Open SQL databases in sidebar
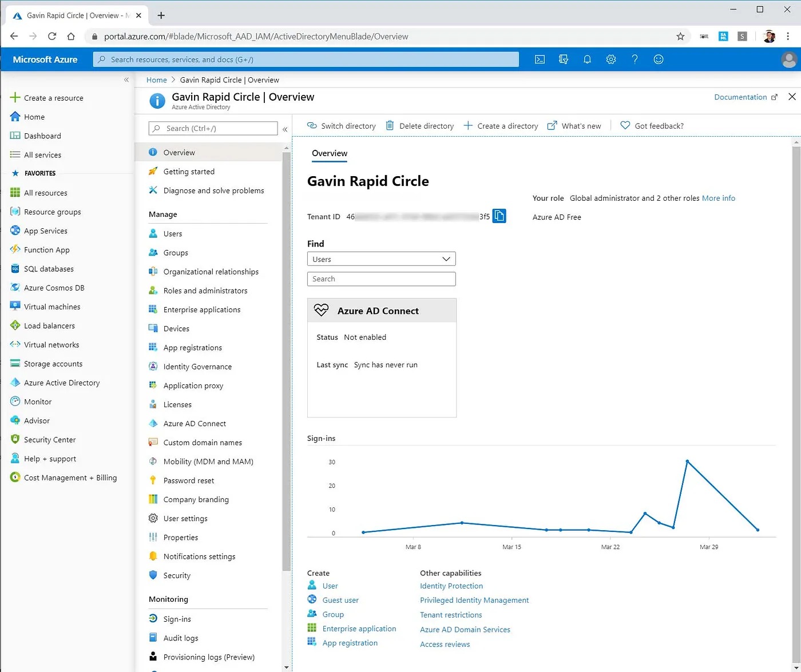Image resolution: width=801 pixels, height=672 pixels. 42,269
